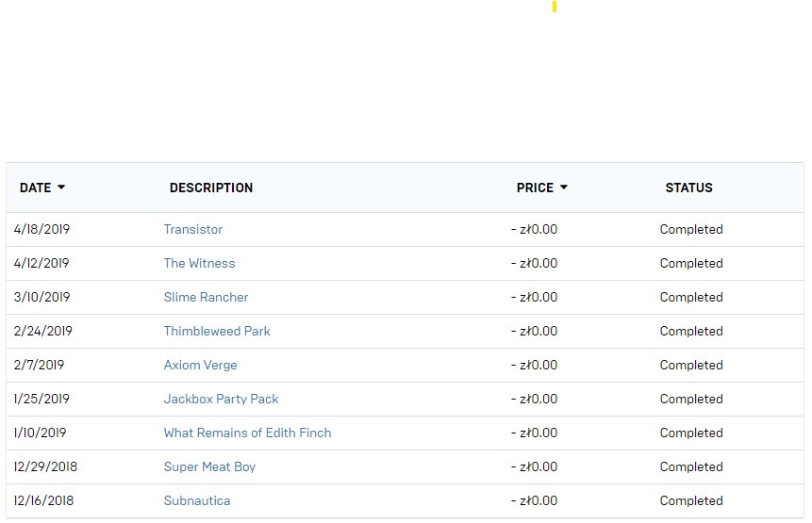Click the STATUS column header
The width and height of the screenshot is (812, 523).
(x=688, y=188)
